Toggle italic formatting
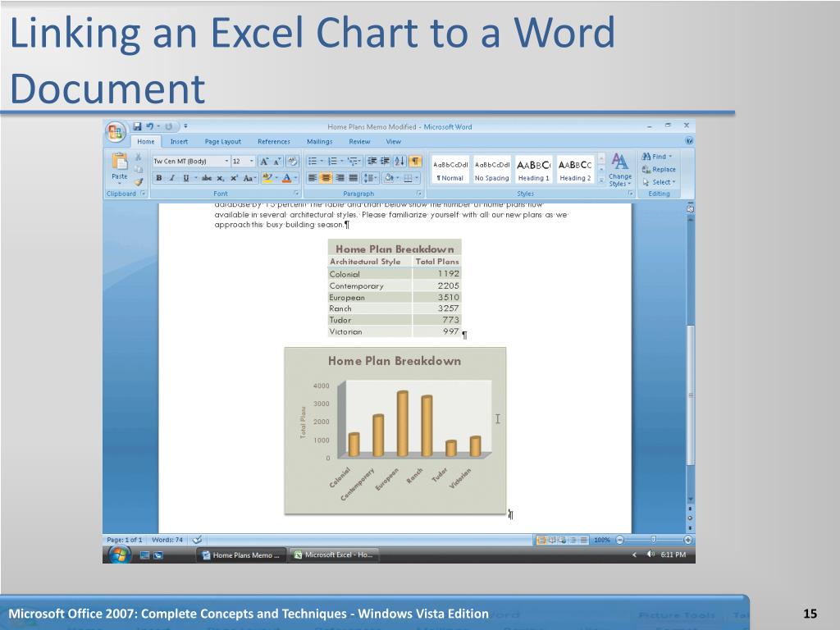Screen dimensions: 840x630 coord(172,178)
